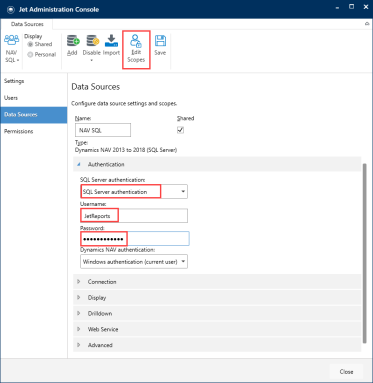Click the Close button
Screen dimensions: 373x383
[346, 371]
